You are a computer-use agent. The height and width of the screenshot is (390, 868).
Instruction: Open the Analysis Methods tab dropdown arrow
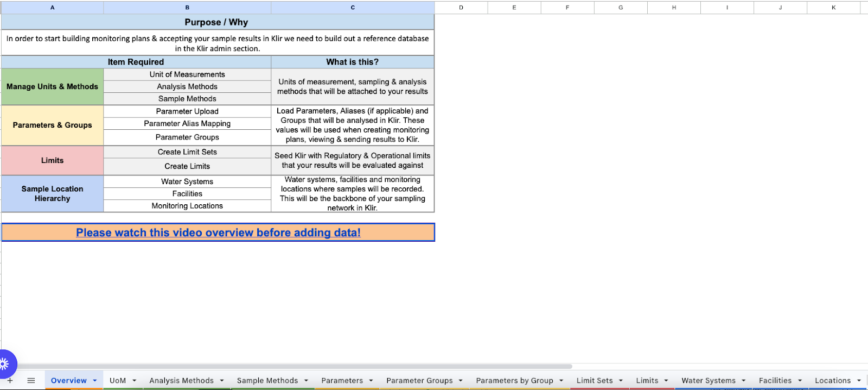222,381
